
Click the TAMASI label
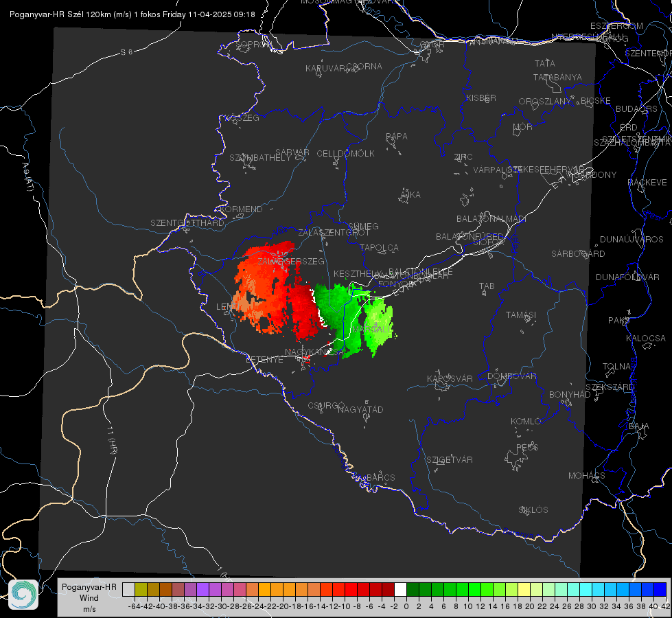pyautogui.click(x=521, y=314)
